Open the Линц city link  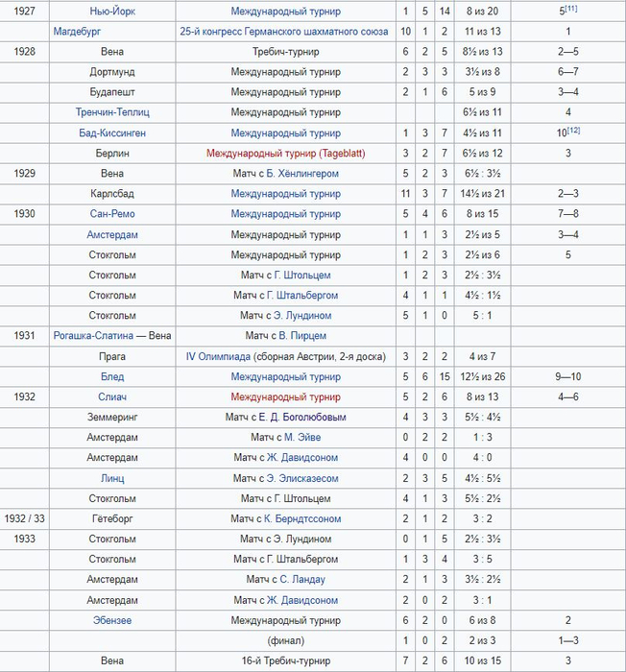point(112,478)
